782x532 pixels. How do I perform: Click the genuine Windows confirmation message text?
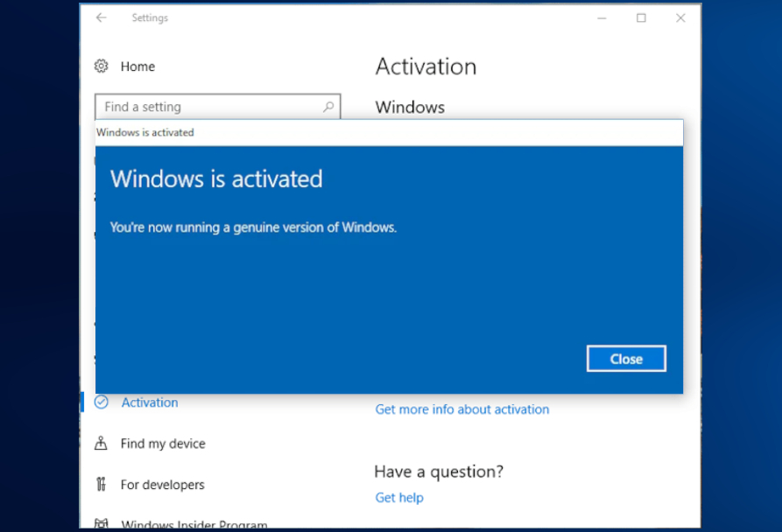pyautogui.click(x=252, y=227)
